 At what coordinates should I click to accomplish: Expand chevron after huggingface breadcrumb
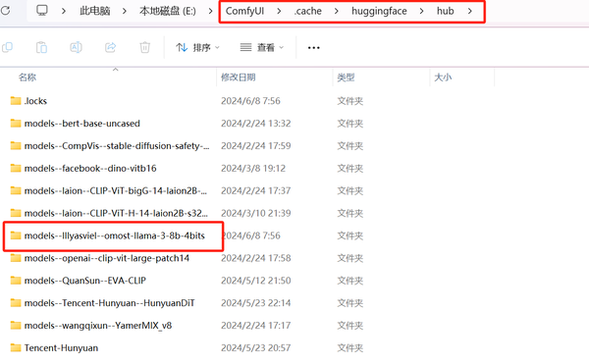tap(421, 11)
